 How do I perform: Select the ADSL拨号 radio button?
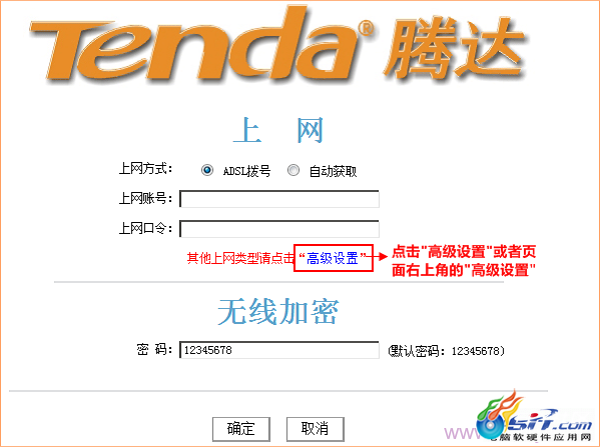(x=207, y=170)
